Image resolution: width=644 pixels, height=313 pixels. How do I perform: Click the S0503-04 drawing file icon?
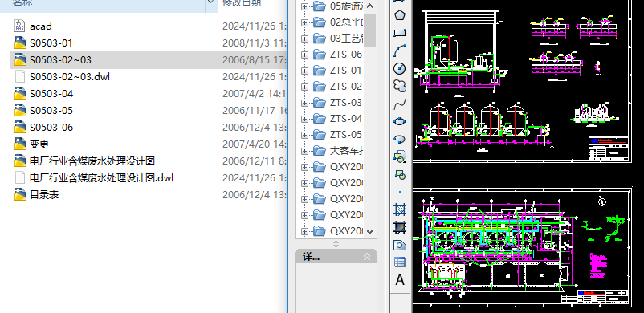(21, 93)
